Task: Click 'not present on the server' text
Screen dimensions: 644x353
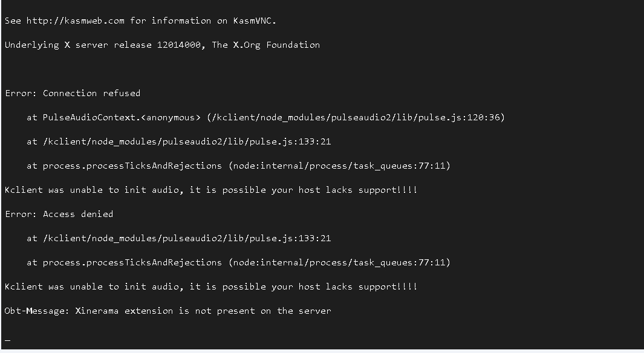Action: (263, 311)
